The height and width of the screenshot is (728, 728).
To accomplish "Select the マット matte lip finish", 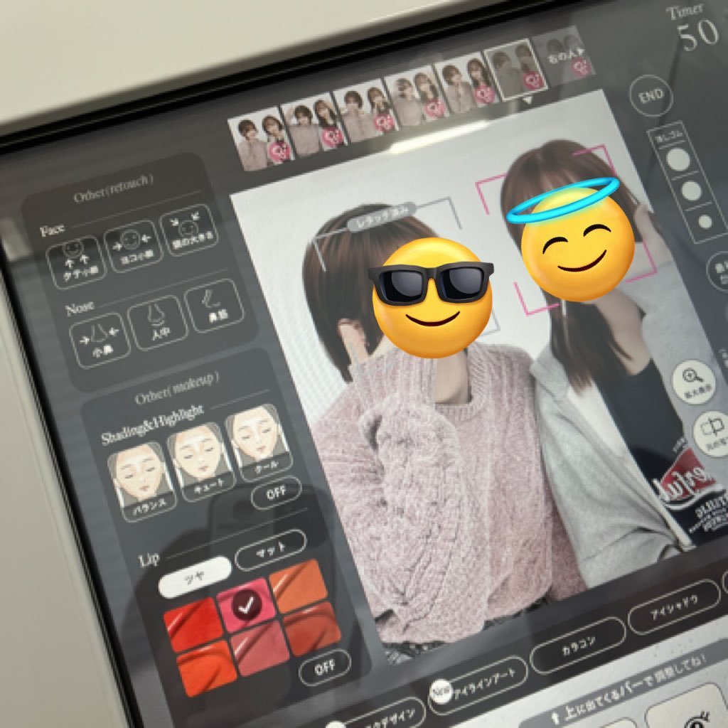I will click(x=271, y=550).
